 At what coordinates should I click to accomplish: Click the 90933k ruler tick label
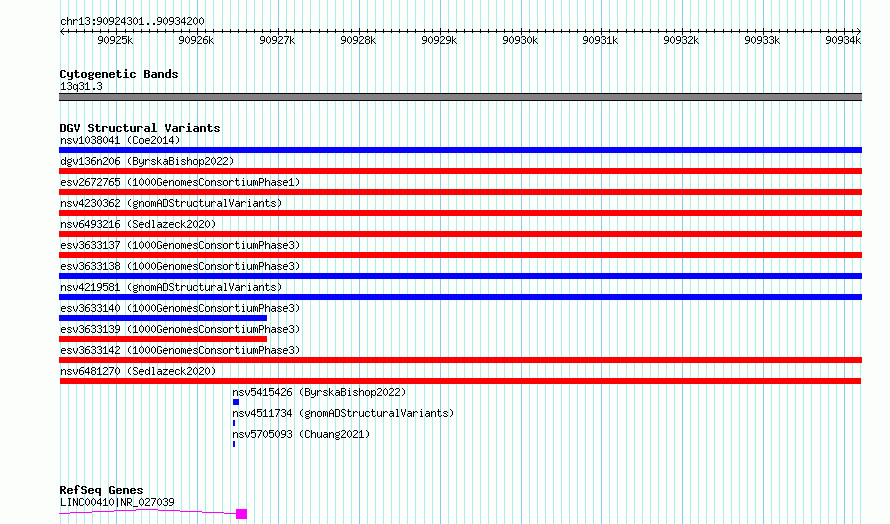(762, 40)
